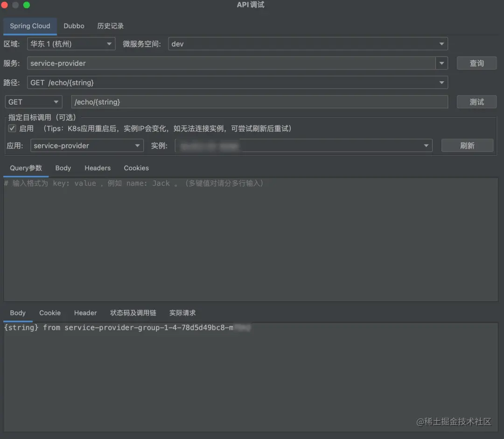The height and width of the screenshot is (439, 504).
Task: Open the Dubbo tab
Action: [x=74, y=26]
